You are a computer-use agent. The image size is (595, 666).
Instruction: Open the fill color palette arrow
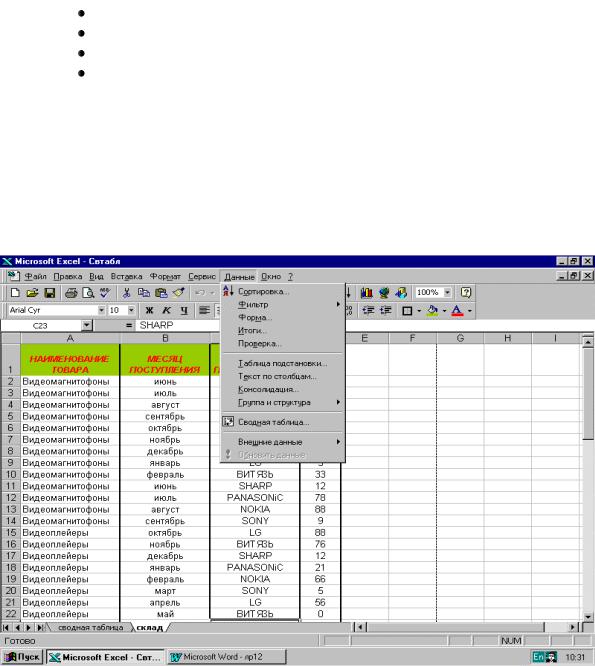444,310
